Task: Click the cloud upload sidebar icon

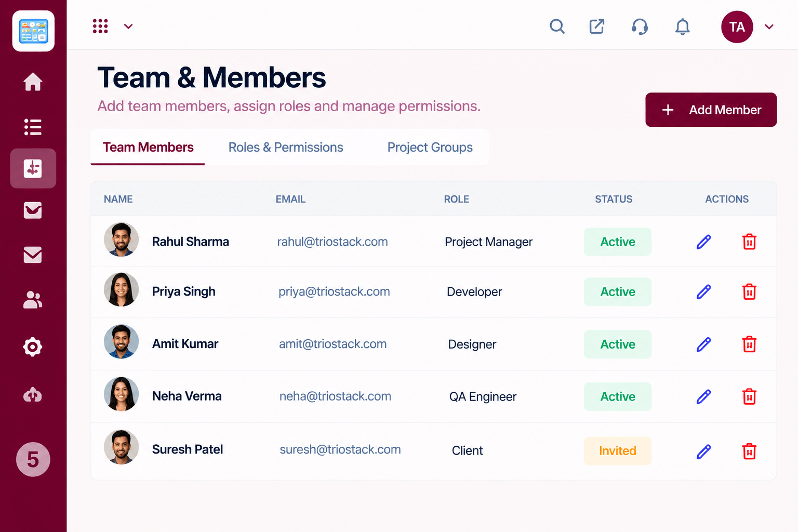Action: pos(33,395)
